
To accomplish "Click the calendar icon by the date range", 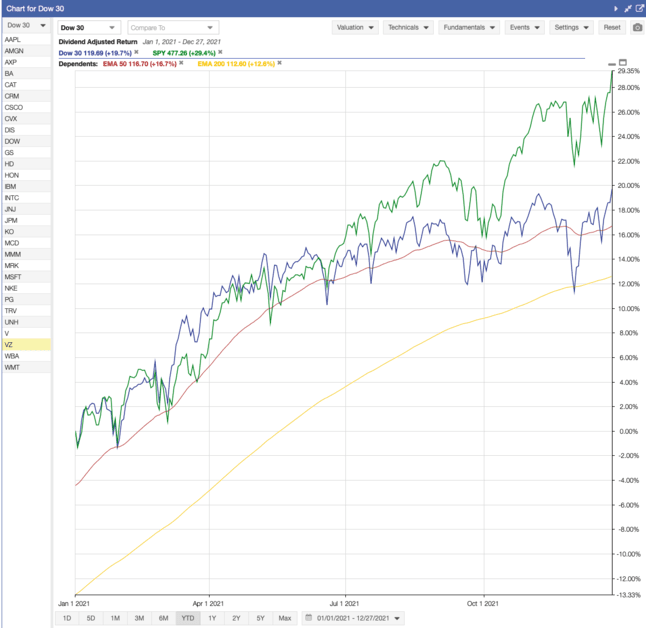I will tap(309, 617).
